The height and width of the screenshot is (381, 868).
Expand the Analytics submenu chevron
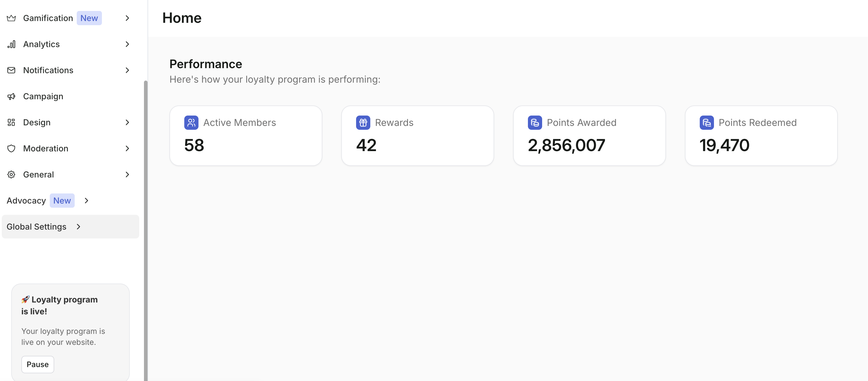(x=127, y=44)
